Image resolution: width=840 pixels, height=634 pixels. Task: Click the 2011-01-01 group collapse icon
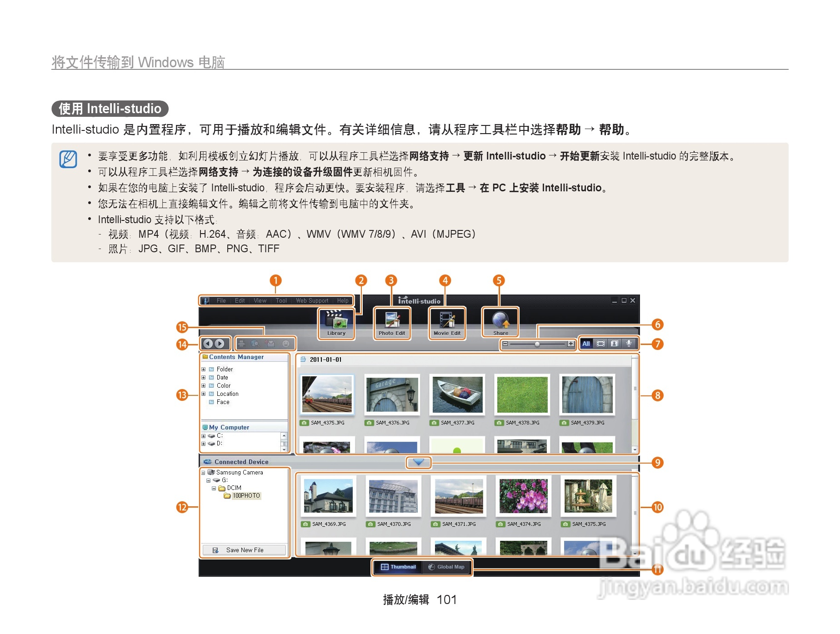coord(303,359)
